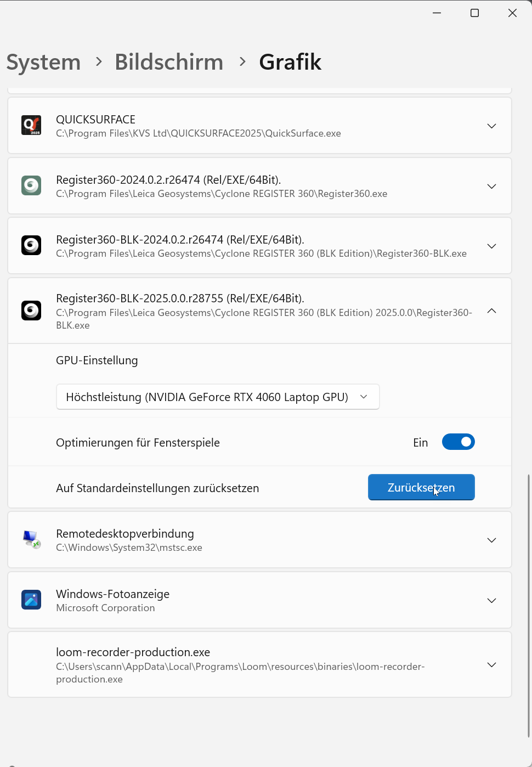Turn off Optimierungen für Fensterspiele switch
The width and height of the screenshot is (532, 767).
coord(459,442)
